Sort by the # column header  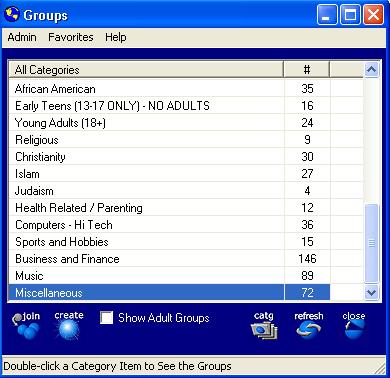[x=307, y=70]
